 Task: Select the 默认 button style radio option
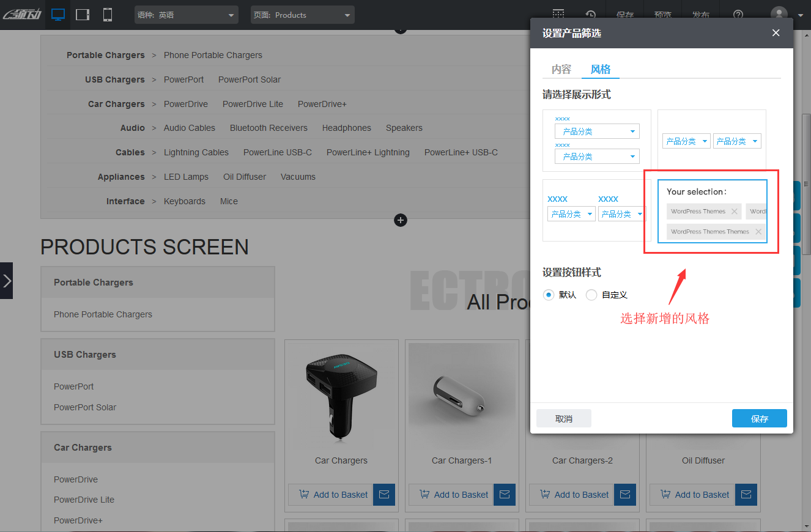pyautogui.click(x=548, y=295)
